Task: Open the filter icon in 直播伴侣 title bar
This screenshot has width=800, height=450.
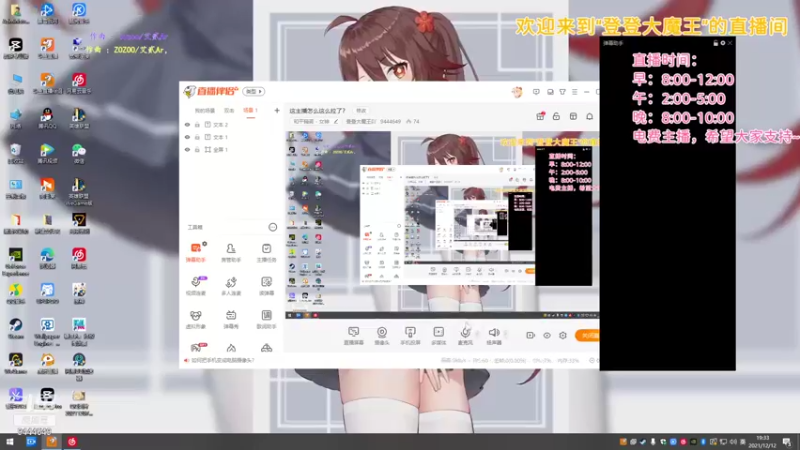Action: pyautogui.click(x=562, y=92)
